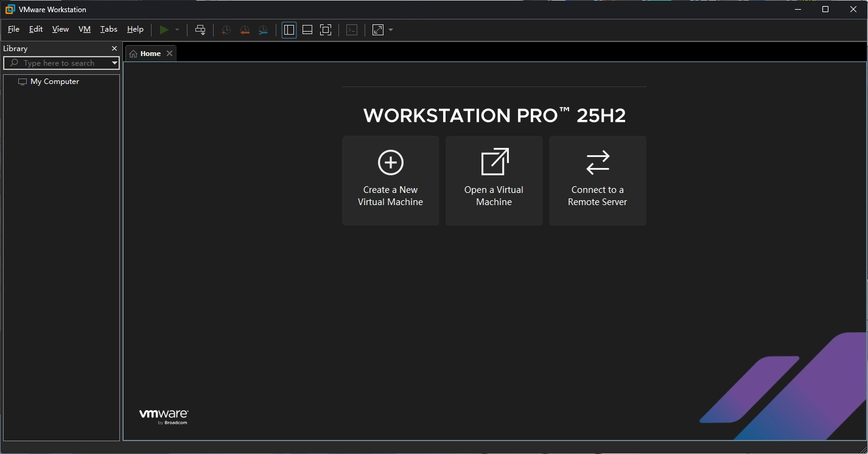The image size is (868, 454).
Task: Expand the power options dropdown arrow
Action: pyautogui.click(x=177, y=30)
